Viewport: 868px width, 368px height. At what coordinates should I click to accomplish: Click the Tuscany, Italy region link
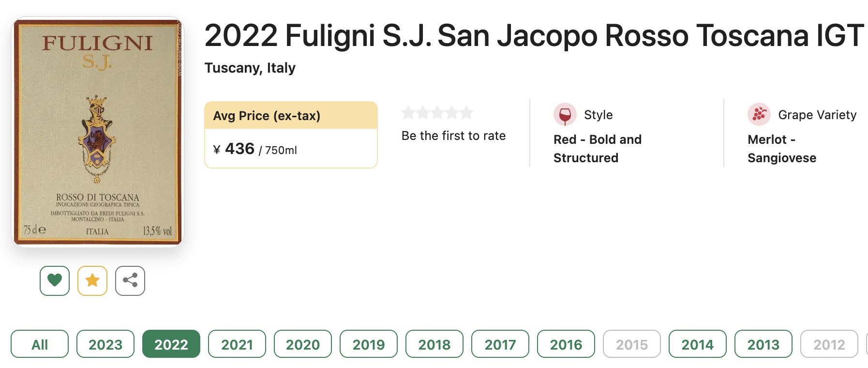(250, 68)
